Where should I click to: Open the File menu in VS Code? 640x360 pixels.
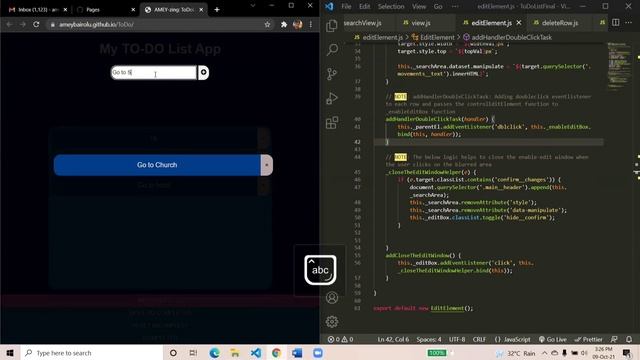click(x=346, y=6)
